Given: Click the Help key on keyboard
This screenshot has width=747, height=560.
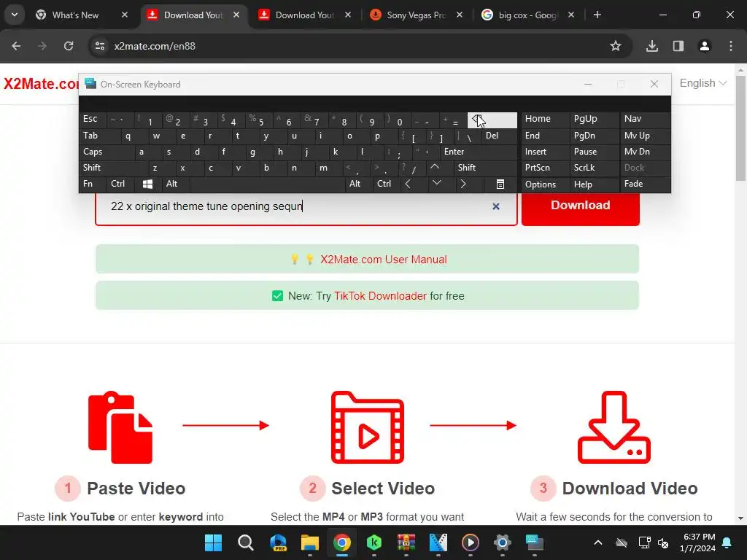Looking at the screenshot, I should 594,184.
